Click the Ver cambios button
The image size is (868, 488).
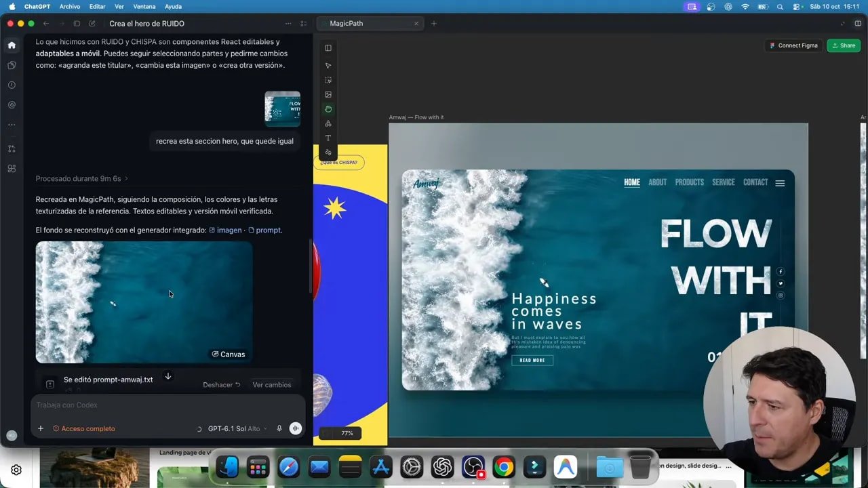pos(272,385)
